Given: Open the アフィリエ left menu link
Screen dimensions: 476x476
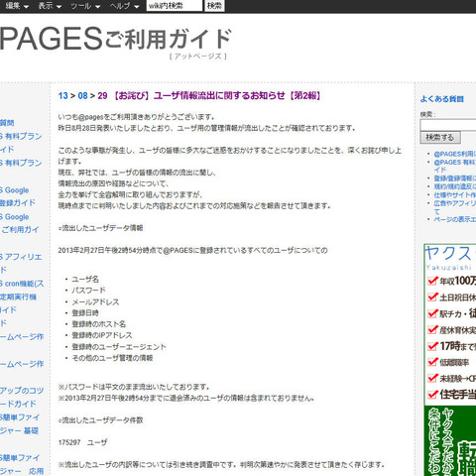Looking at the screenshot, I should click(x=21, y=257).
